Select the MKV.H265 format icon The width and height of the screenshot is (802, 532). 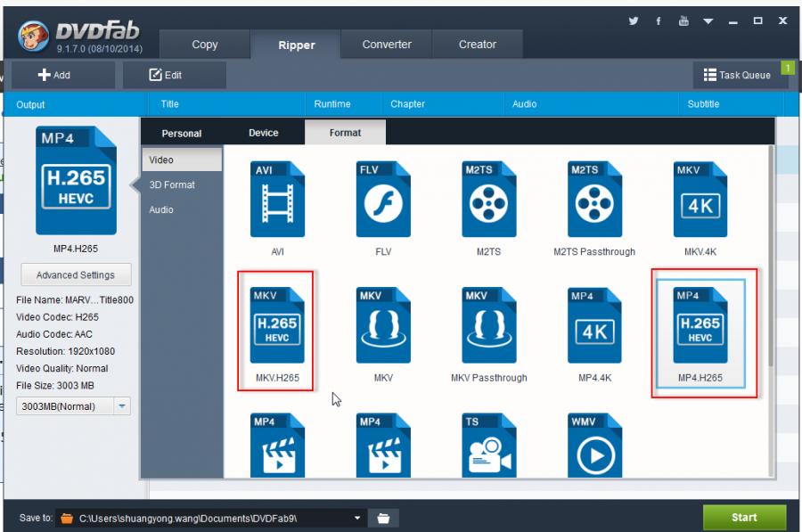(x=277, y=326)
